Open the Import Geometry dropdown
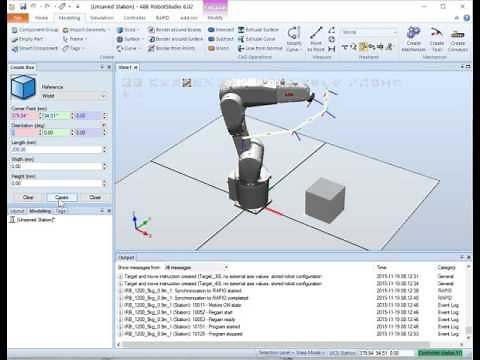480x360 pixels. 87,30
